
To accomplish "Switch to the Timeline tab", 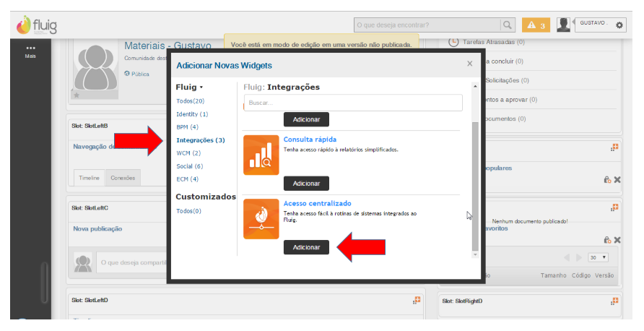I will click(89, 178).
